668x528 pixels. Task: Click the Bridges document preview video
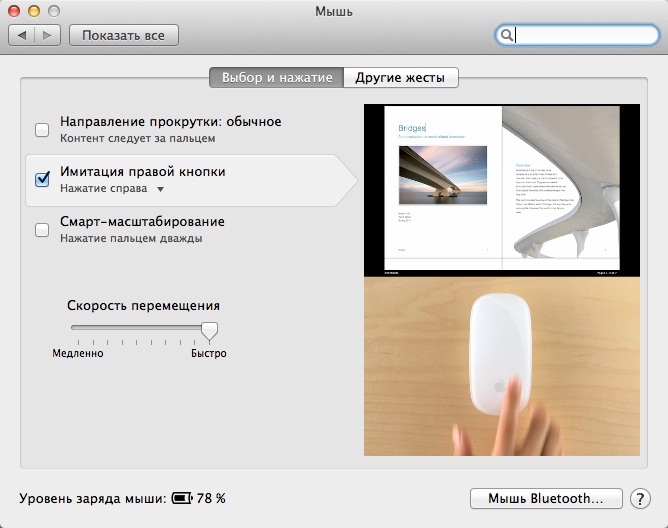click(x=500, y=189)
